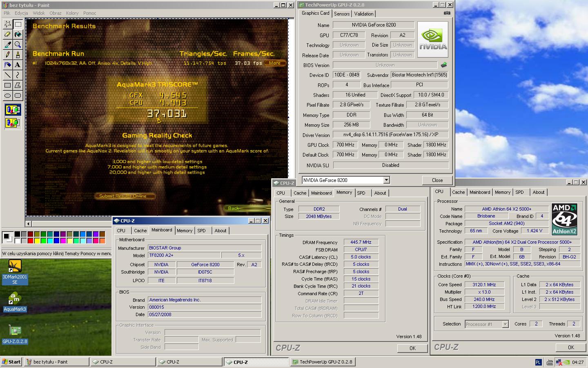The height and width of the screenshot is (368, 588).
Task: Open the Edycja menu in Paint
Action: click(21, 13)
